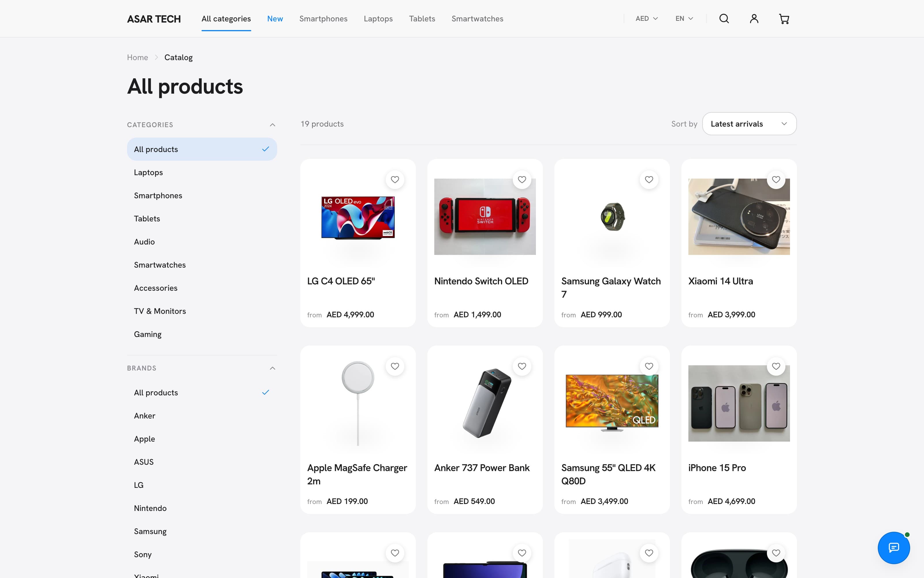Open iPhone 15 Pro product photo
The image size is (924, 578).
[x=739, y=403]
